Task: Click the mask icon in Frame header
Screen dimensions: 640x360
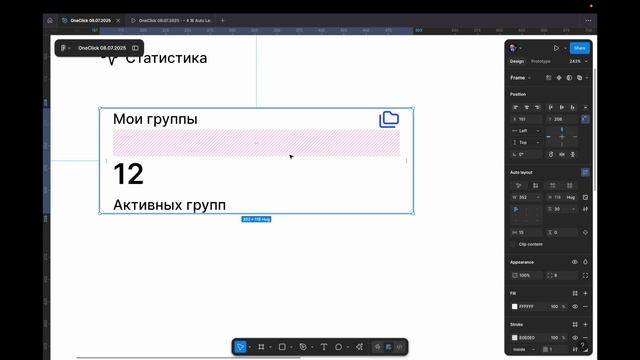Action: pos(569,78)
